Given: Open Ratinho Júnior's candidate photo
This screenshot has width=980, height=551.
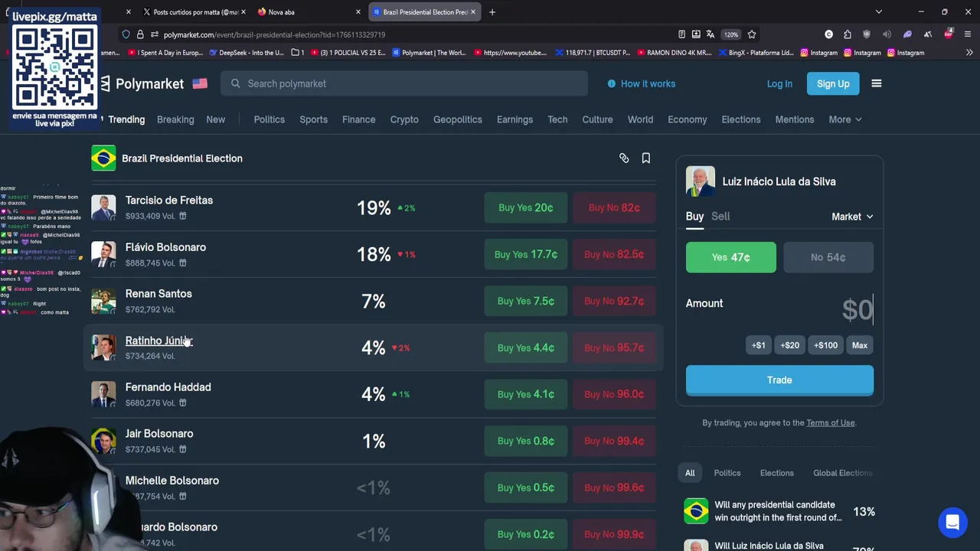Looking at the screenshot, I should point(103,347).
